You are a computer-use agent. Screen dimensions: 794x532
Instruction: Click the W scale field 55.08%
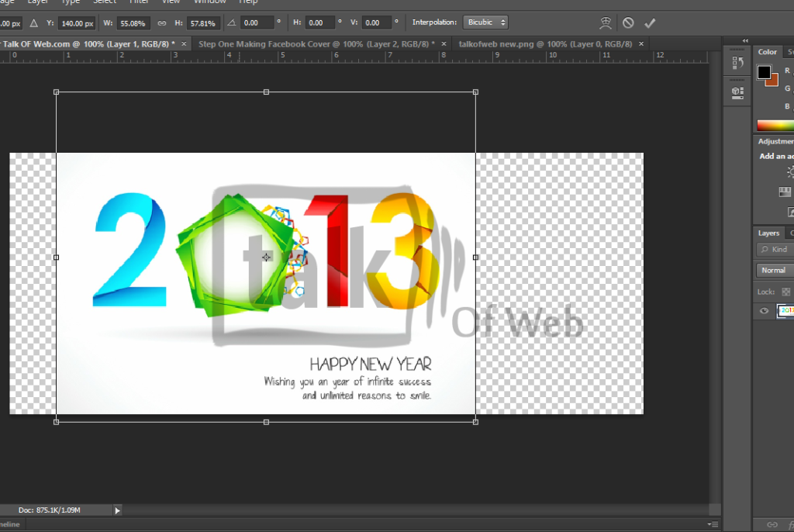[133, 23]
